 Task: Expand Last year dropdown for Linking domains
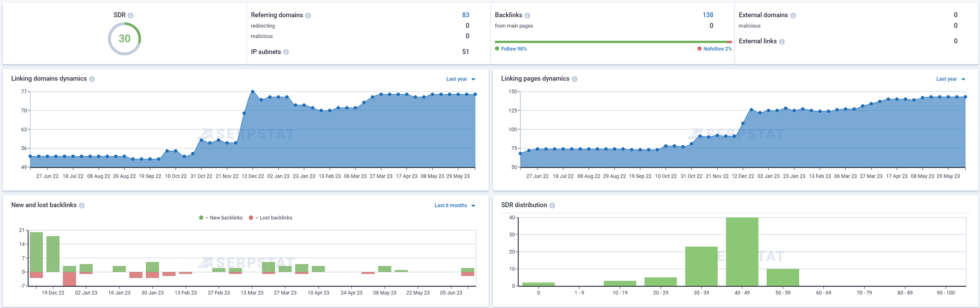click(461, 79)
